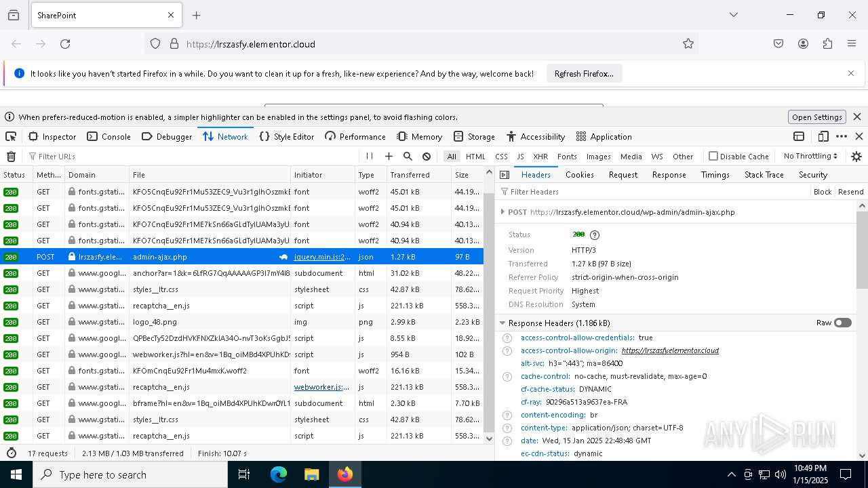Click the site security padlock icon
The image size is (868, 488).
tap(174, 44)
